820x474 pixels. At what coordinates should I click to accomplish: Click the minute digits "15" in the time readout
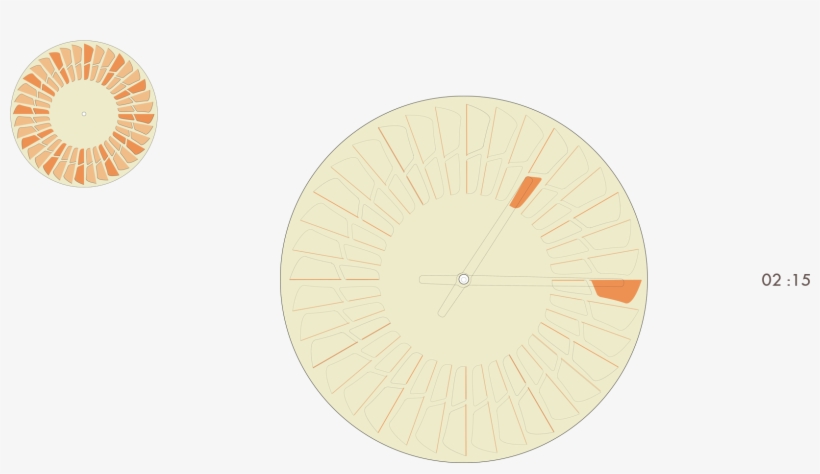800,281
